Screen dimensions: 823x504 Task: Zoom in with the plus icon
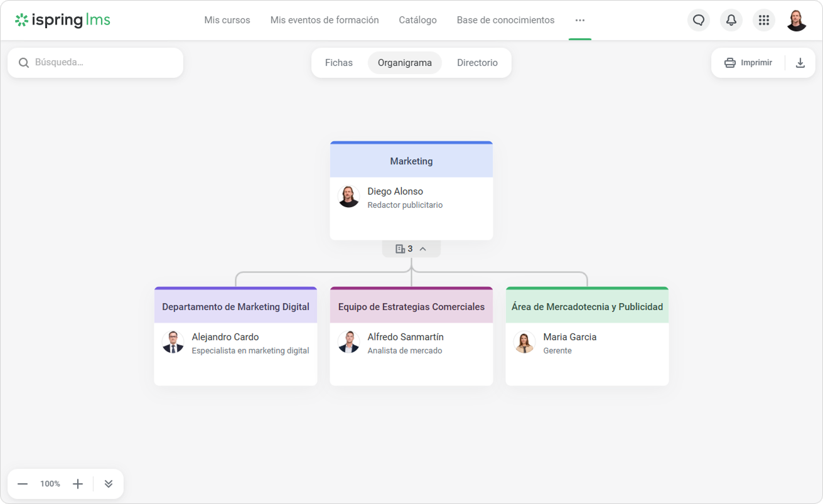[x=78, y=484]
